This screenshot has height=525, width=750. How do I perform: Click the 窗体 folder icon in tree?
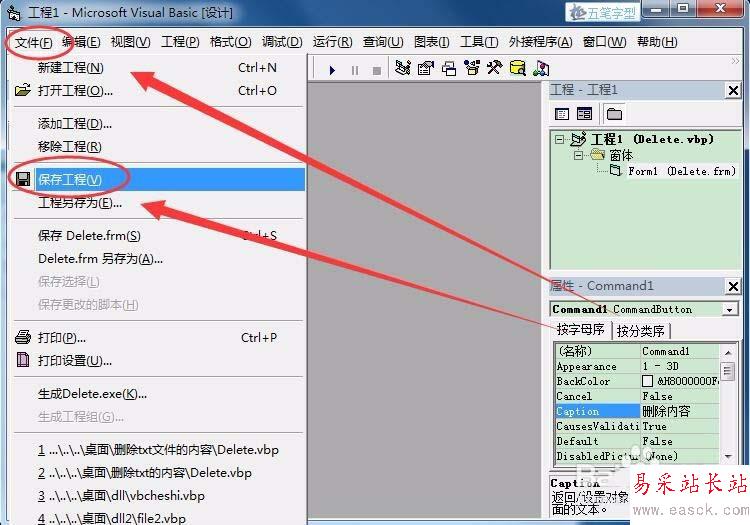click(598, 154)
